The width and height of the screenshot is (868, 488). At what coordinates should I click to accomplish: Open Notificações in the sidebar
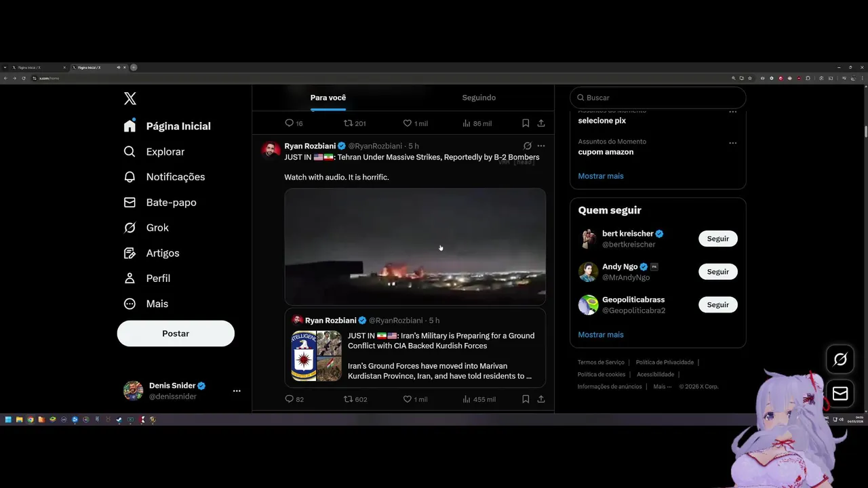pyautogui.click(x=164, y=177)
